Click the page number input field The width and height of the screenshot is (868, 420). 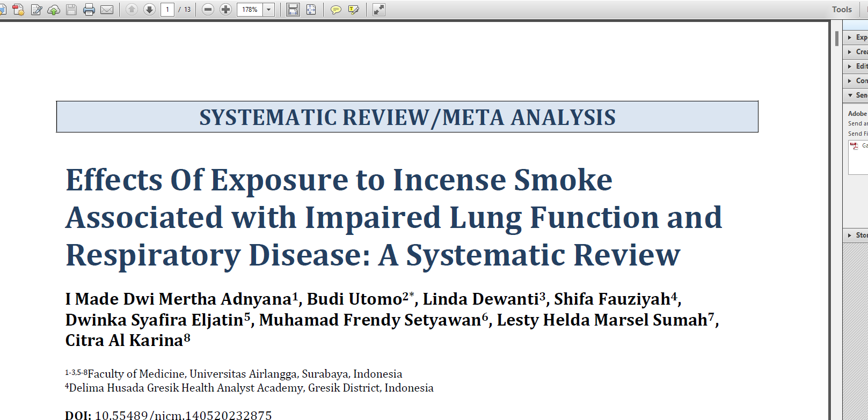167,10
